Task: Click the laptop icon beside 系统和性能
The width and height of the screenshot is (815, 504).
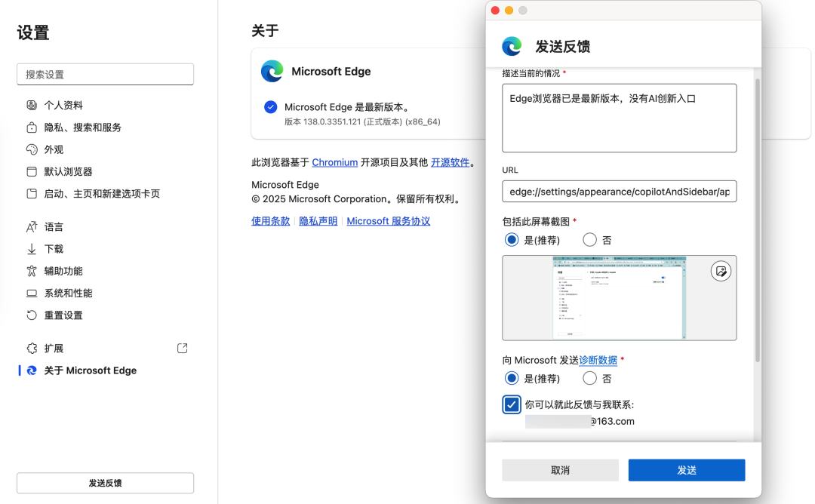Action: pos(32,293)
